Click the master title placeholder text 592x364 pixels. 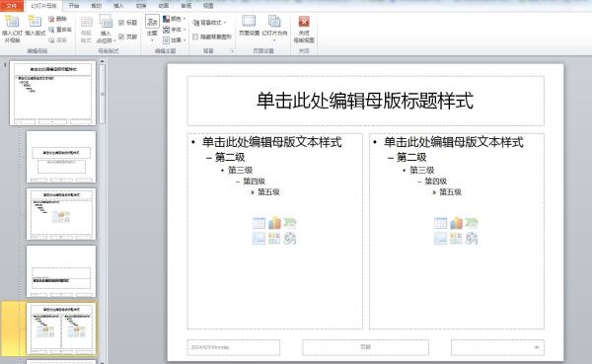click(x=365, y=101)
